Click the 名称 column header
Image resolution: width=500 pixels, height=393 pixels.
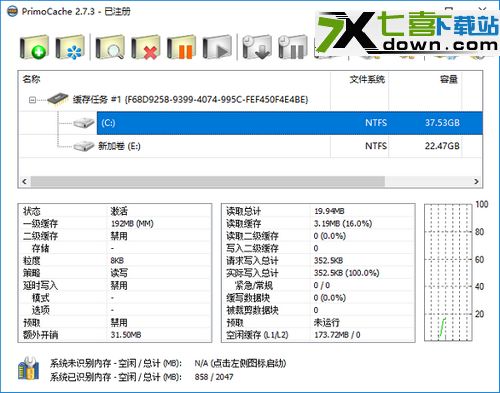[x=31, y=79]
